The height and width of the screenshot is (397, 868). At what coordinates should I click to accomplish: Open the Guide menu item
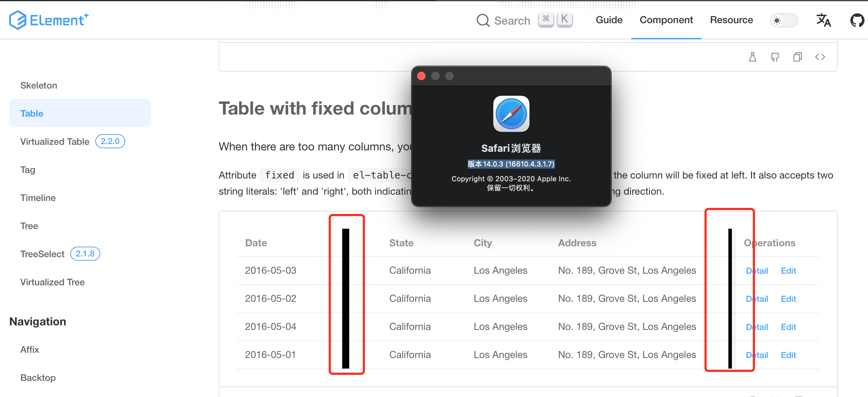pos(609,20)
